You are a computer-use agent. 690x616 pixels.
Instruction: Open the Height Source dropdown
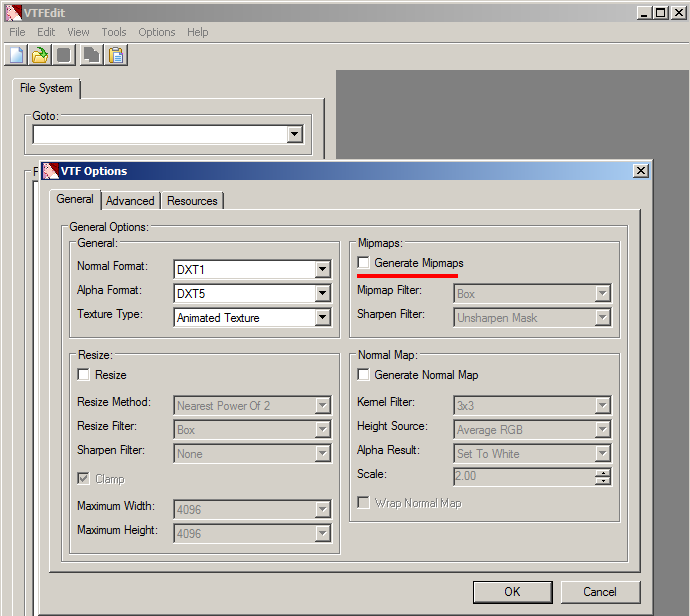pos(602,429)
